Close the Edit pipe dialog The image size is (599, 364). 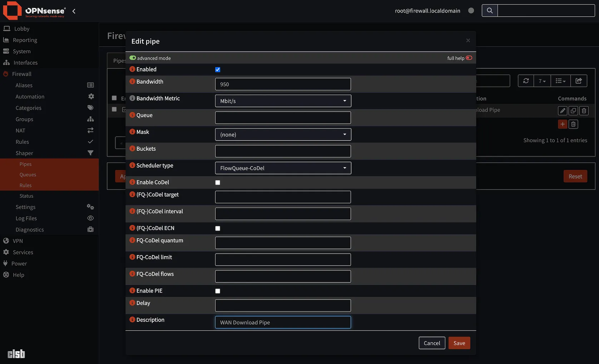(468, 40)
